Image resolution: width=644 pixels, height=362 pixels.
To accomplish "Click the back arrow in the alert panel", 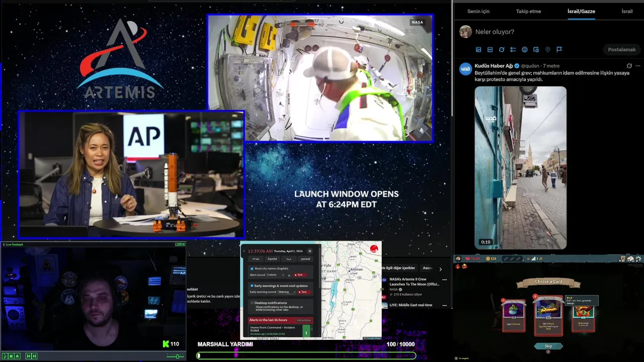I will (x=244, y=251).
